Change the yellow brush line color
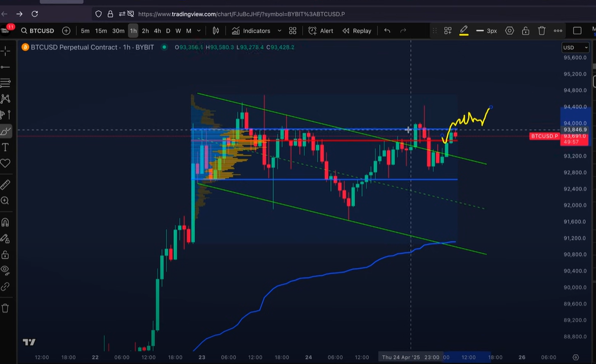Image resolution: width=596 pixels, height=364 pixels. (x=464, y=31)
